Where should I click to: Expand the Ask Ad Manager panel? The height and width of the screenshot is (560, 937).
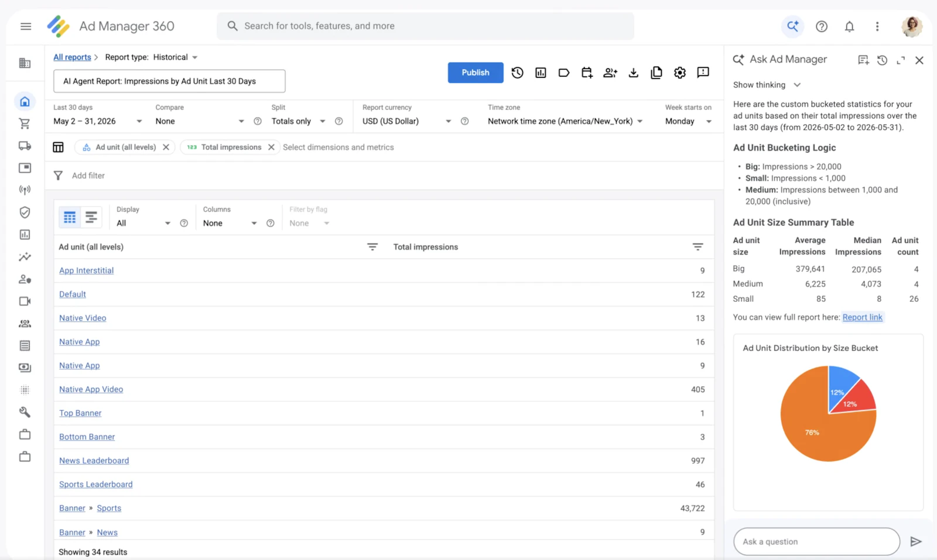pyautogui.click(x=901, y=60)
